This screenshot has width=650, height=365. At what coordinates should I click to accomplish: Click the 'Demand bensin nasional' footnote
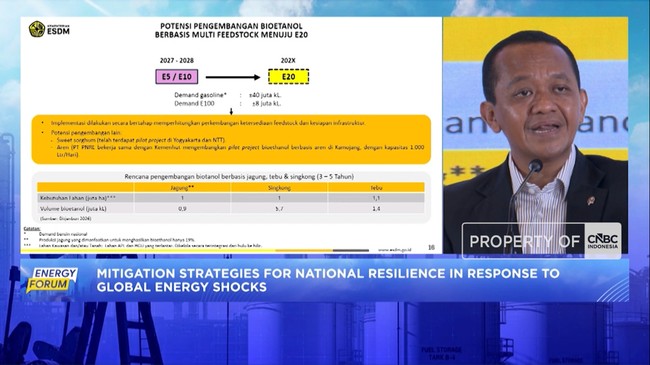point(63,234)
